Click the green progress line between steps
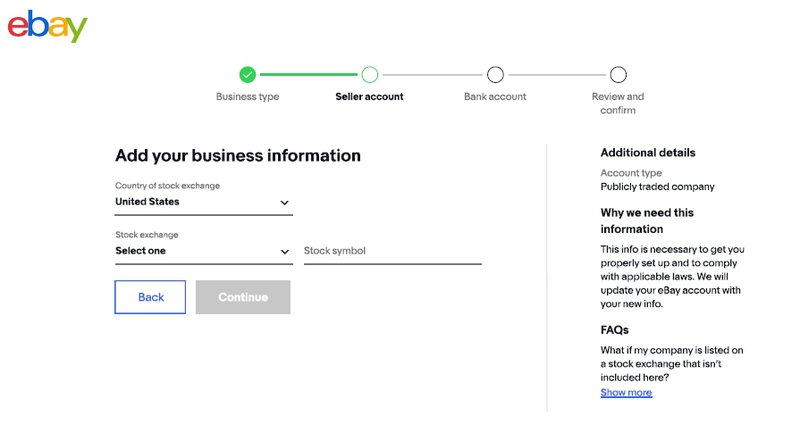 (309, 74)
